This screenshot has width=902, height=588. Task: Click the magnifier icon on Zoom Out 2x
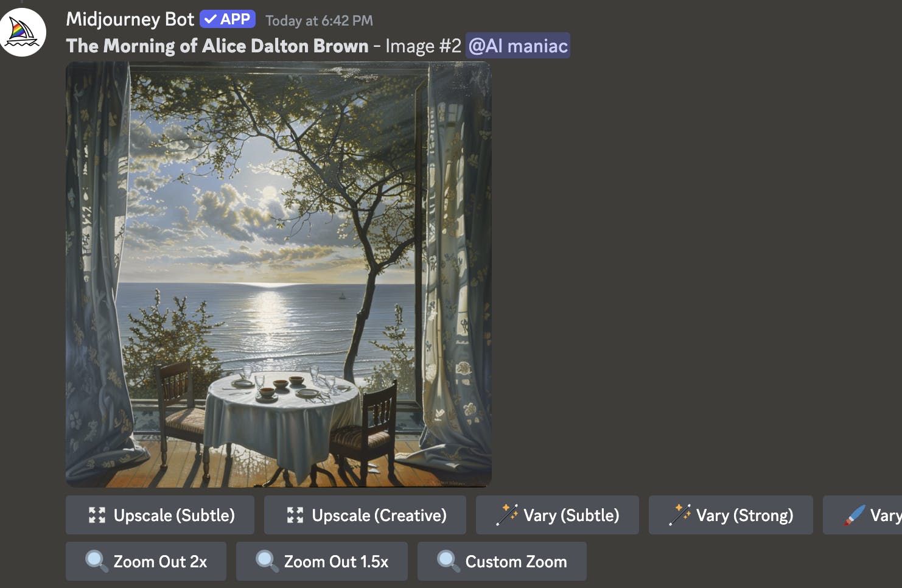point(96,561)
